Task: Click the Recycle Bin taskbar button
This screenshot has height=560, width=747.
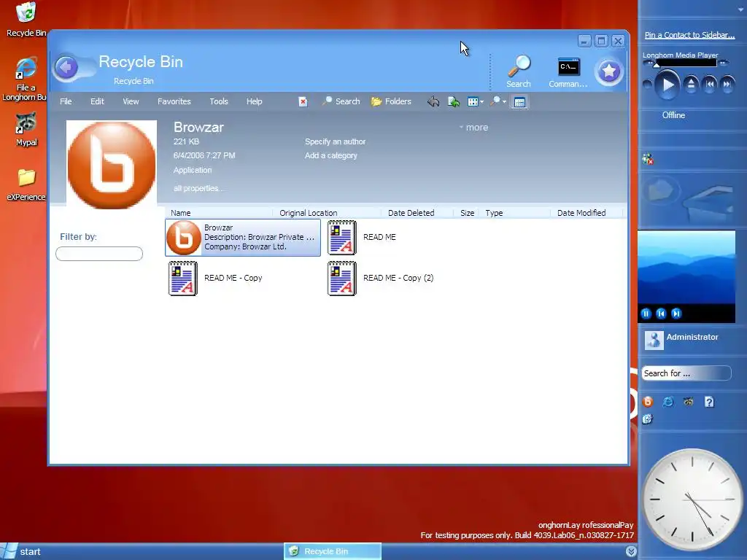Action: point(333,551)
